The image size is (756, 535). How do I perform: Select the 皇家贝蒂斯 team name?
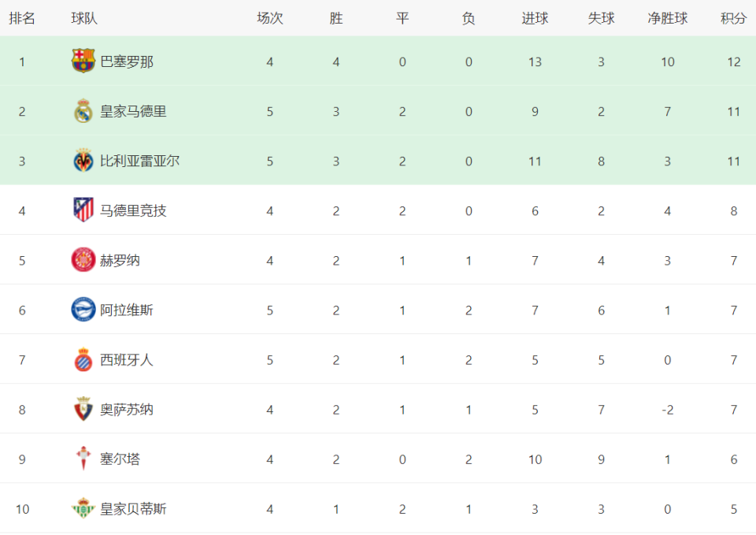click(x=134, y=509)
